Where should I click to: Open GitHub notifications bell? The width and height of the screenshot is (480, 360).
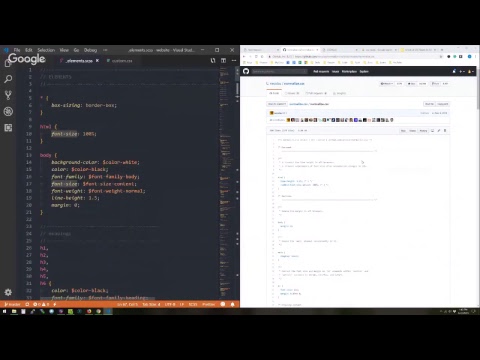(x=454, y=71)
